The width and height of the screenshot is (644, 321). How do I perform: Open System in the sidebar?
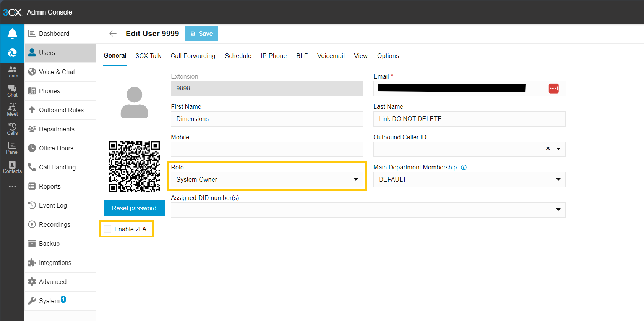point(60,301)
